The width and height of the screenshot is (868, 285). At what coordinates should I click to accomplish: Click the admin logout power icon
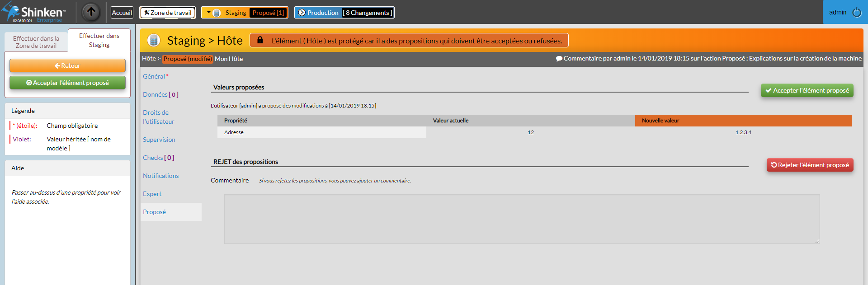857,12
